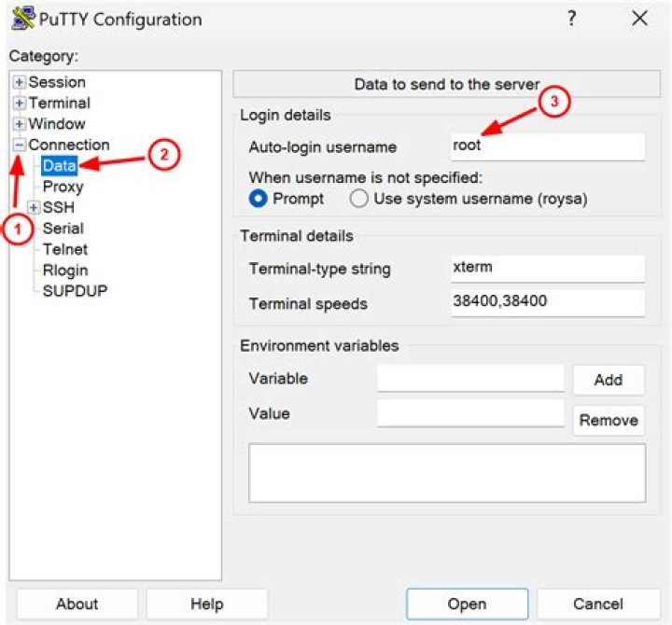The width and height of the screenshot is (672, 625).
Task: Click the question mark help button
Action: pyautogui.click(x=571, y=19)
